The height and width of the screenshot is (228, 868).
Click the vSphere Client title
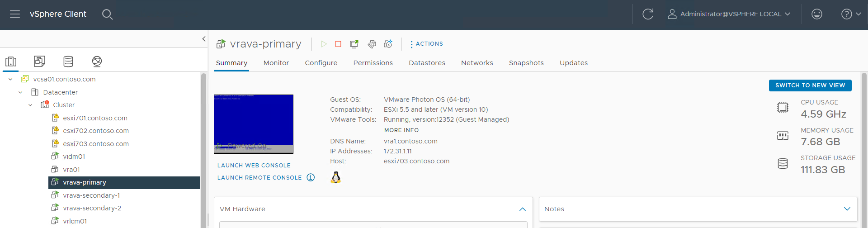click(58, 14)
